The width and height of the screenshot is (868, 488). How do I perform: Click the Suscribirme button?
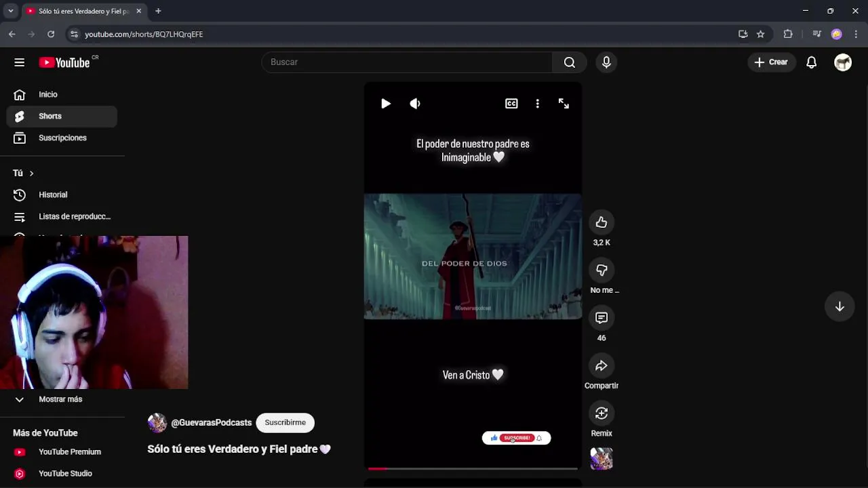click(x=285, y=423)
